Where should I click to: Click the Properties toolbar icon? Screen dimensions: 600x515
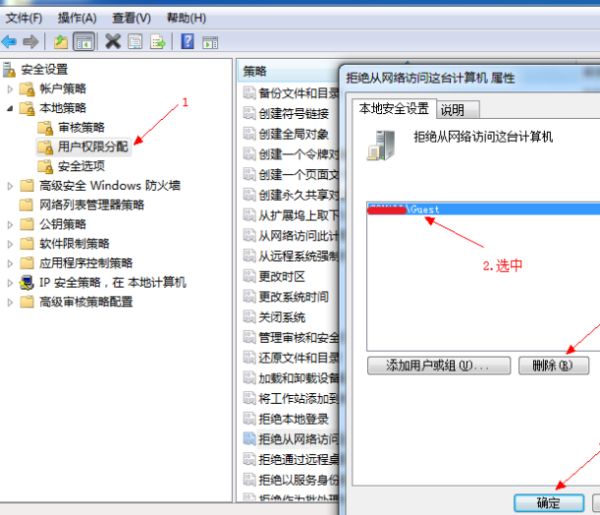point(135,41)
